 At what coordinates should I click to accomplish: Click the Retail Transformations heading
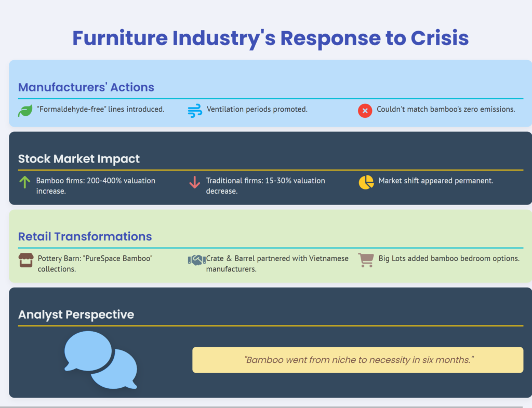coord(85,237)
